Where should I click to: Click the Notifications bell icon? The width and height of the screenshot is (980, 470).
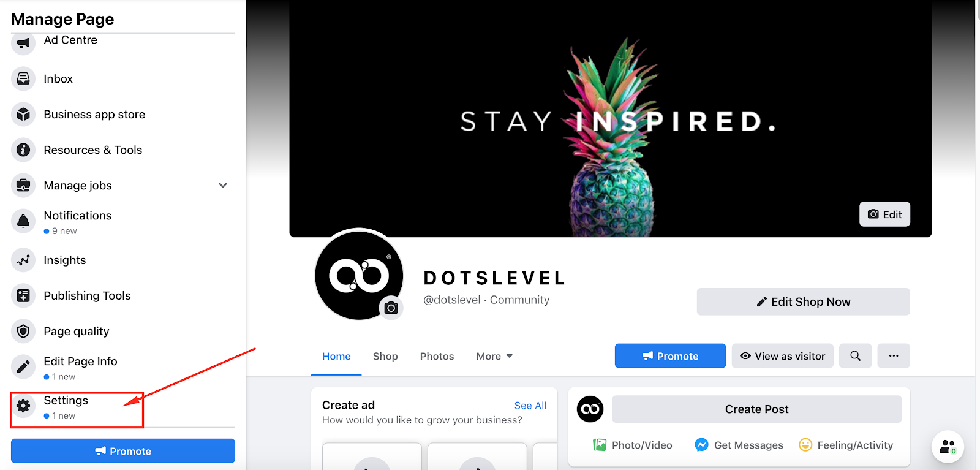coord(23,221)
